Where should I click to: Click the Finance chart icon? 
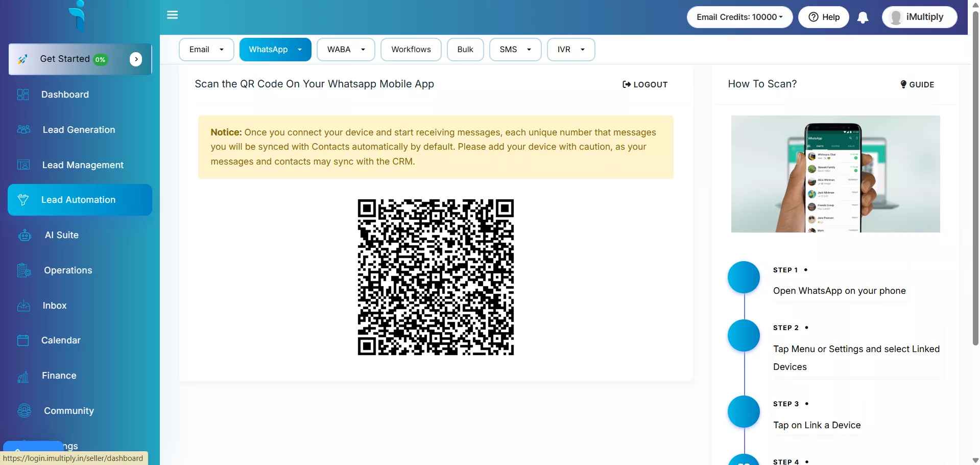[x=23, y=376]
